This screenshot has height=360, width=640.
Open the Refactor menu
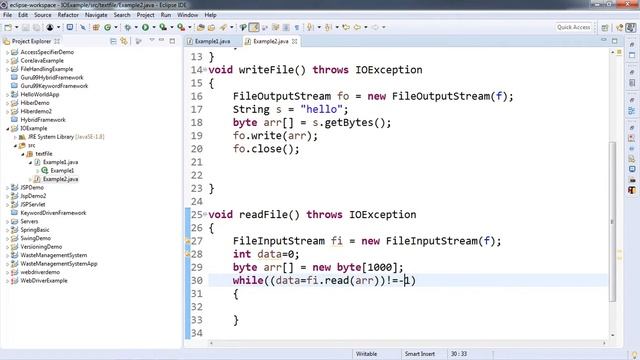coord(68,15)
